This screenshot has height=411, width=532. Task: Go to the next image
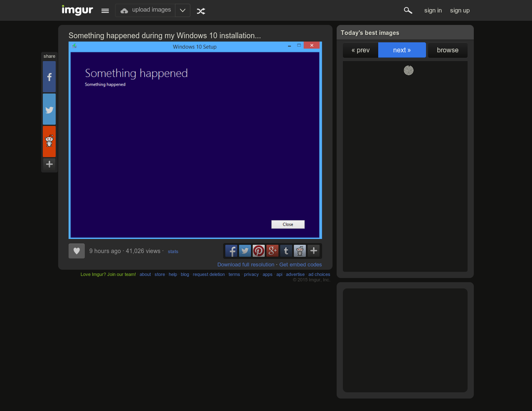click(x=402, y=50)
